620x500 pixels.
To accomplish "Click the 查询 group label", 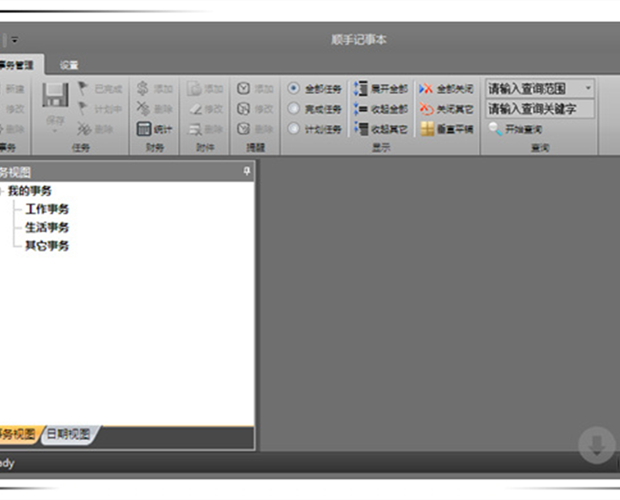I will point(540,148).
